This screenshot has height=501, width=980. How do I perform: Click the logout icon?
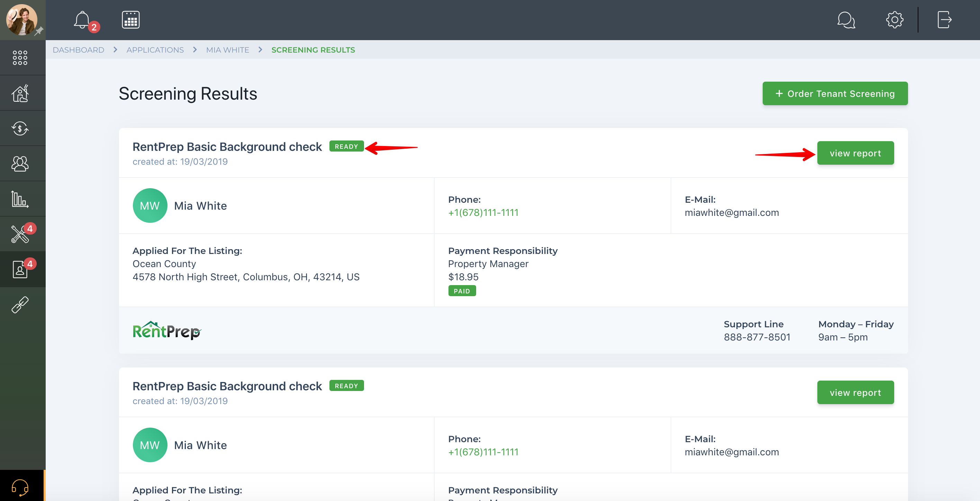(944, 20)
